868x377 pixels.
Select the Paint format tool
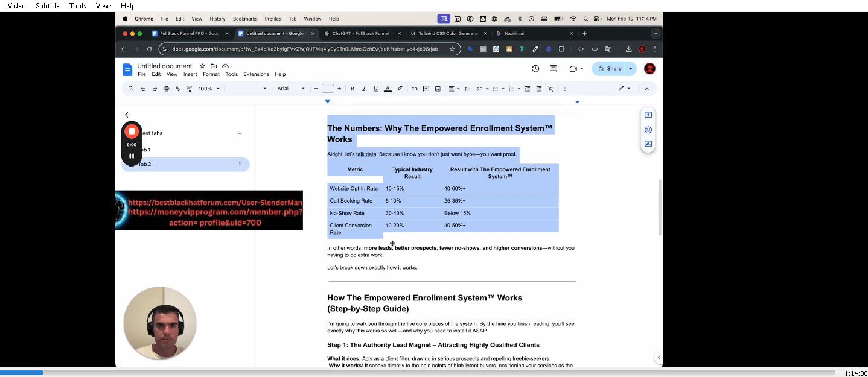[x=189, y=89]
